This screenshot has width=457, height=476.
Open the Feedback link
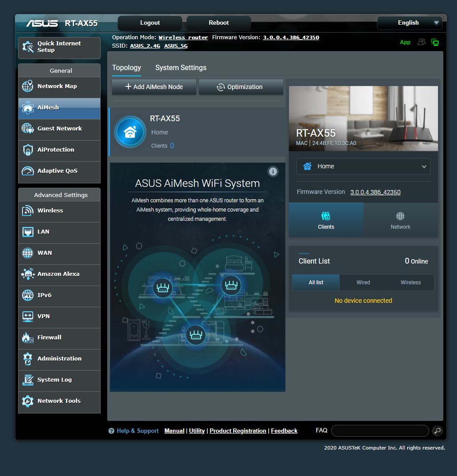coord(284,431)
